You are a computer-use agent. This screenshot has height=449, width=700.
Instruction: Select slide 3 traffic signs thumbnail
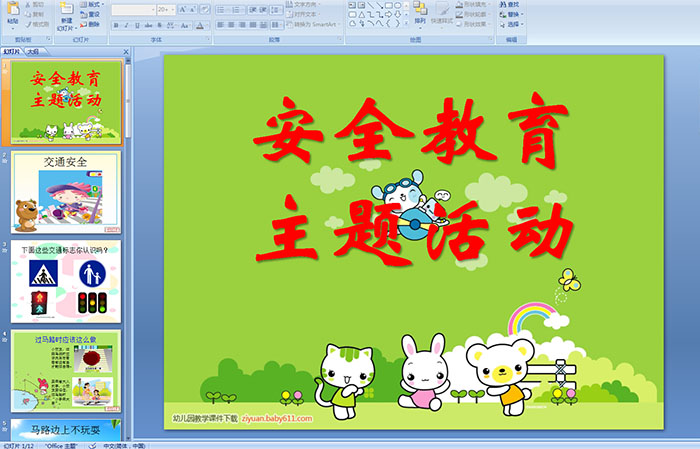(66, 281)
